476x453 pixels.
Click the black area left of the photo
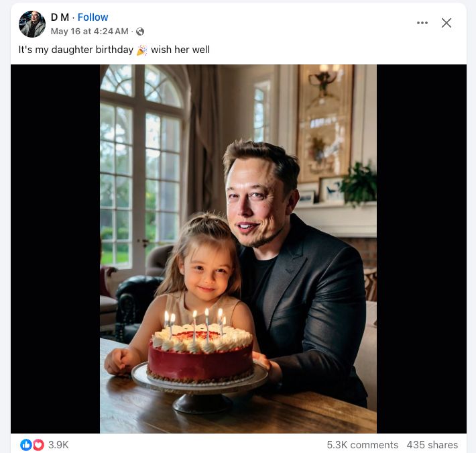coord(55,248)
